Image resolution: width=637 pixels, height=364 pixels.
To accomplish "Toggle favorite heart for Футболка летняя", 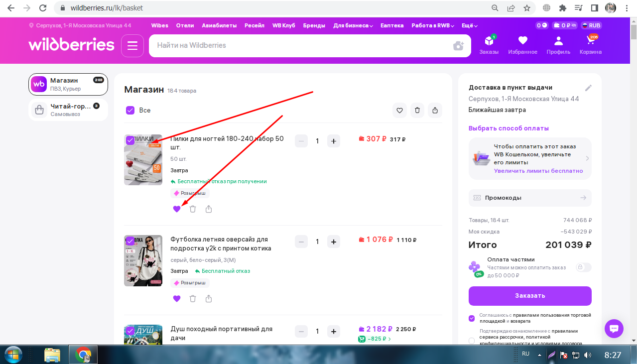I will [x=177, y=299].
